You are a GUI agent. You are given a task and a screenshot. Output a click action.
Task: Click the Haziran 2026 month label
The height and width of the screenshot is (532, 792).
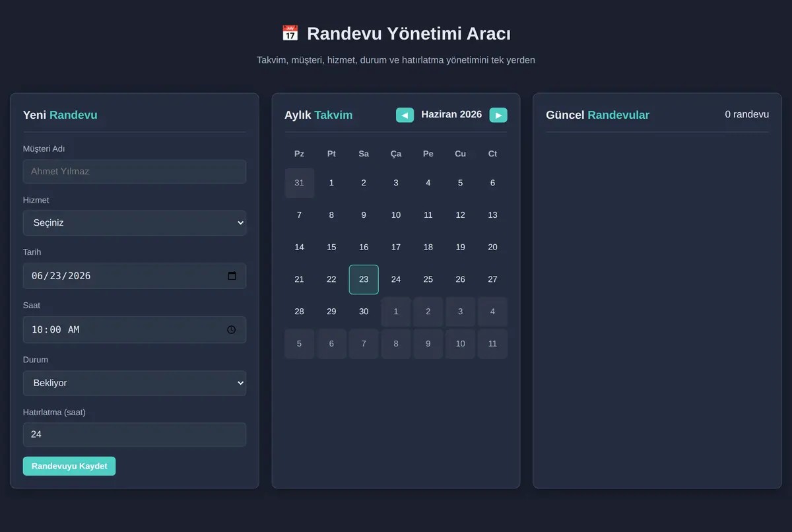point(451,115)
